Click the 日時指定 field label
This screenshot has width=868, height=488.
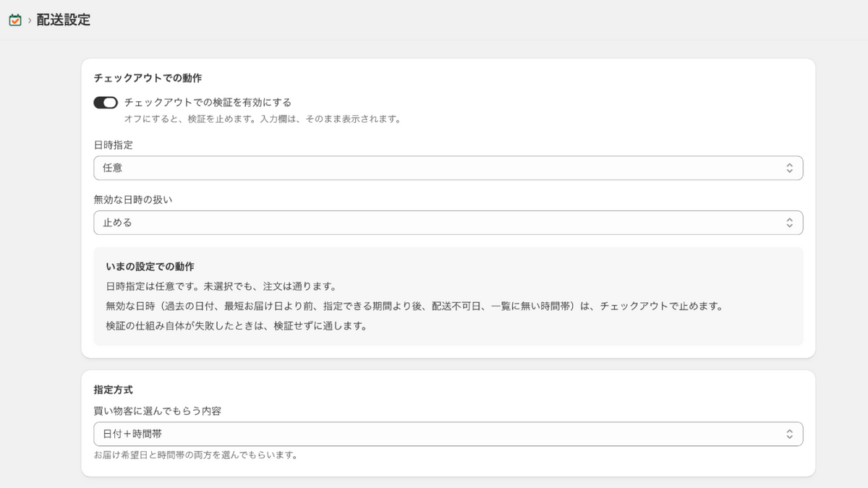(114, 145)
